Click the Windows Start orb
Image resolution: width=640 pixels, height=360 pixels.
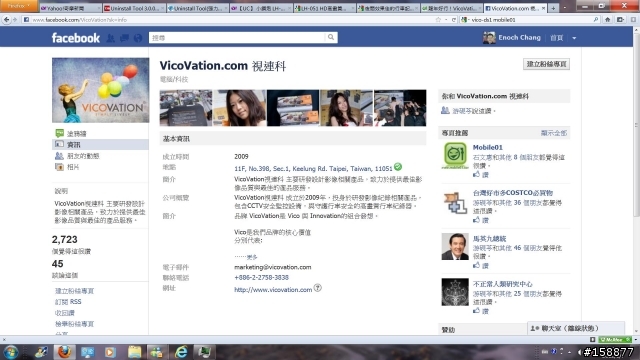pyautogui.click(x=10, y=352)
